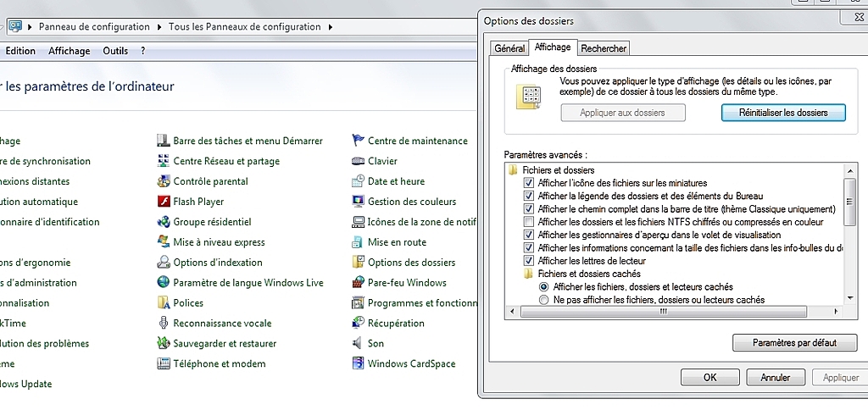This screenshot has height=410, width=868.
Task: Click the Centre de maintenance flag icon
Action: (359, 141)
